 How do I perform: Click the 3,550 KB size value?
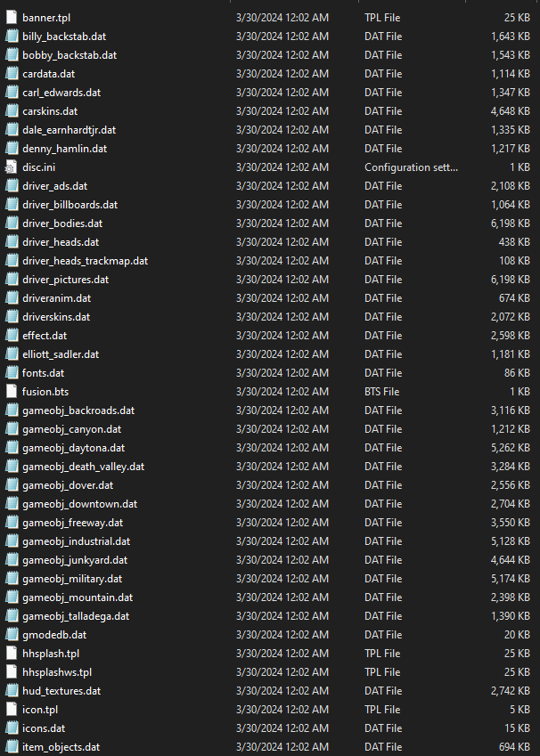(510, 523)
